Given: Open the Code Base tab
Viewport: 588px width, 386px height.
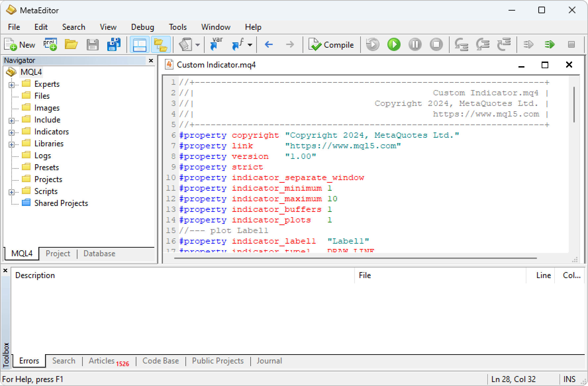Looking at the screenshot, I should point(161,361).
